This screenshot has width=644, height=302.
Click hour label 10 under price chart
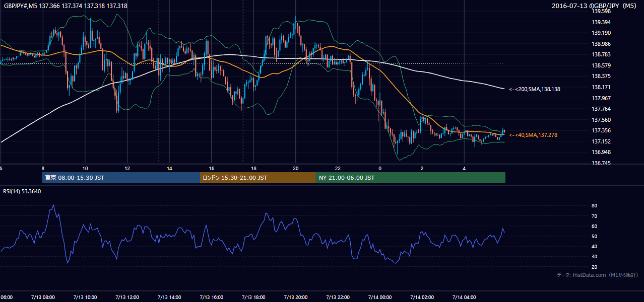pyautogui.click(x=85, y=168)
